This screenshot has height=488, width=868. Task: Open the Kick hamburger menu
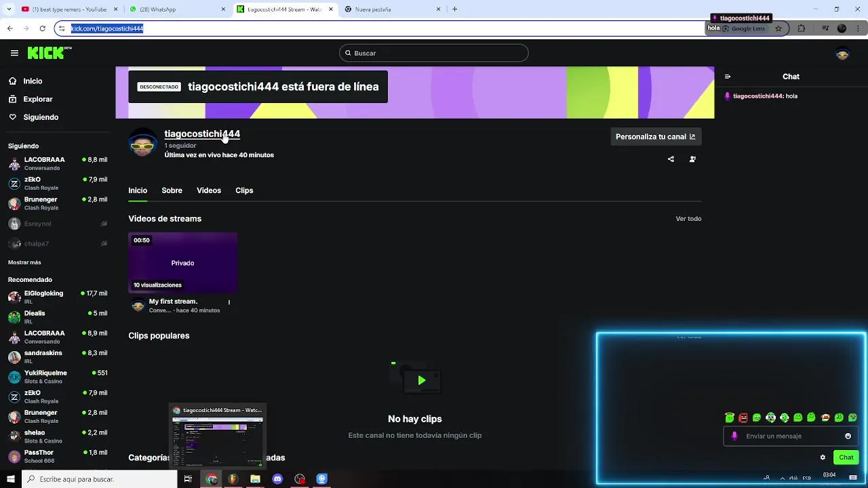[x=14, y=53]
